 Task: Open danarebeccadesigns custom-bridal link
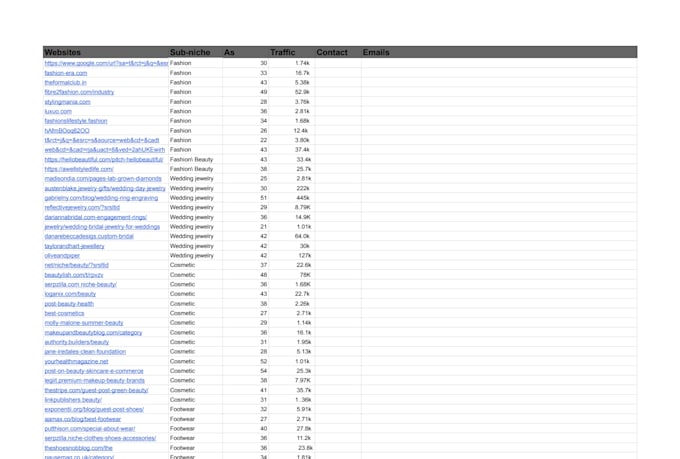click(x=89, y=236)
